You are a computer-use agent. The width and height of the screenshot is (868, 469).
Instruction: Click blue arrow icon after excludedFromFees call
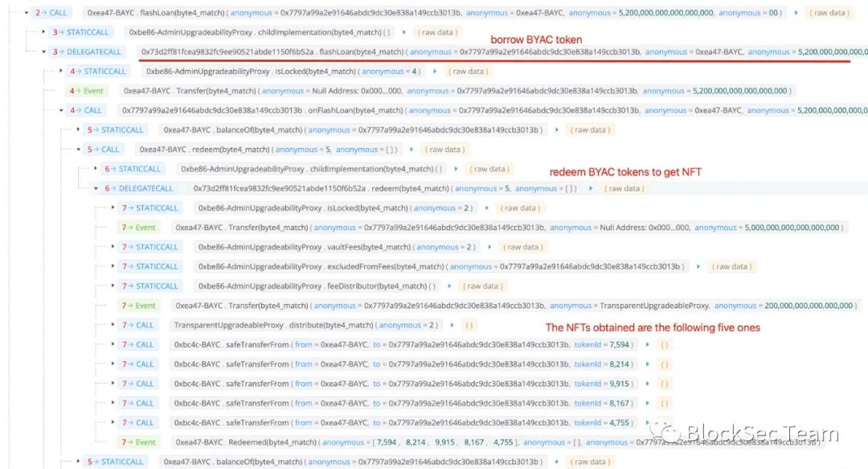(698, 266)
